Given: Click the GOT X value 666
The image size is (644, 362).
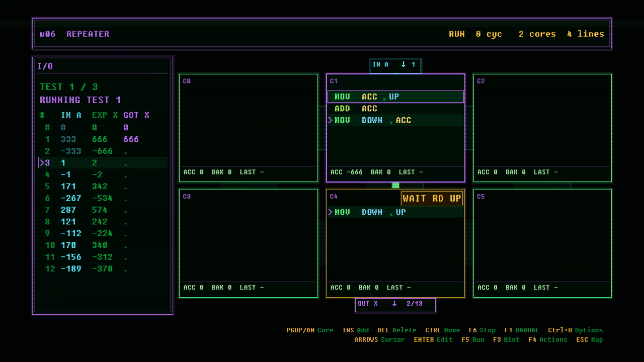Looking at the screenshot, I should [x=131, y=139].
